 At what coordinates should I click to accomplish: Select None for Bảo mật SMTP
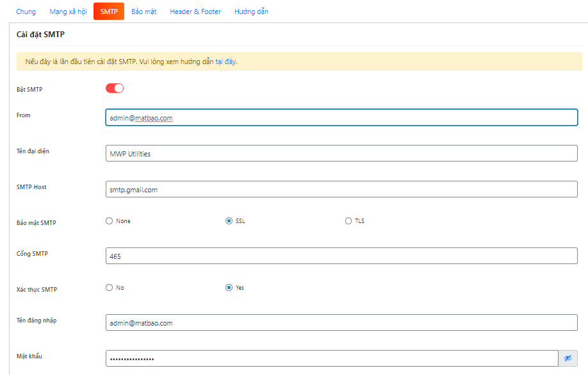(109, 221)
